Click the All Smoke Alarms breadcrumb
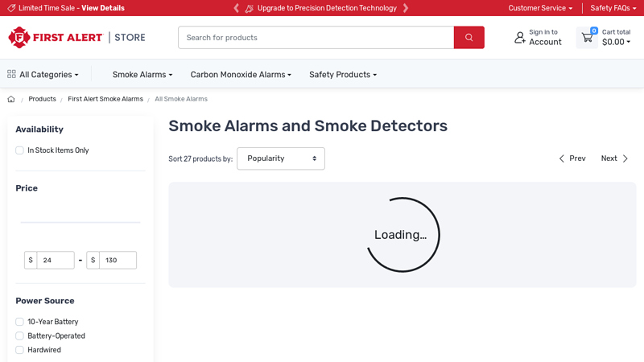Screen dimensions: 644x362 point(181,99)
